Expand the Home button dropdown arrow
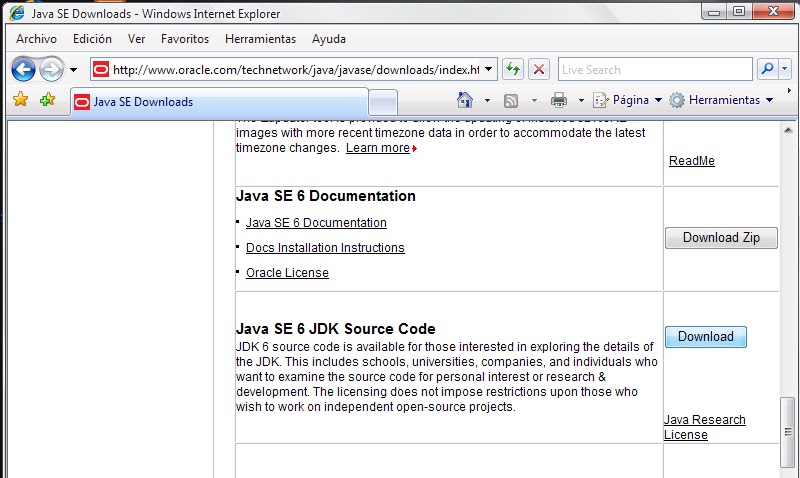 point(487,100)
